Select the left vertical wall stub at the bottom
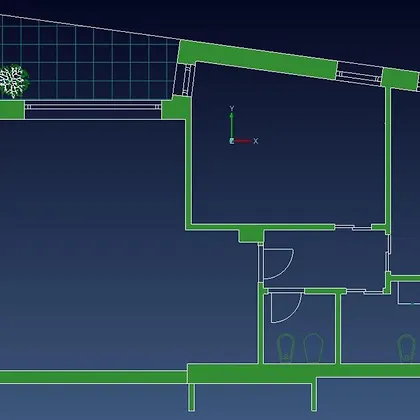 tap(191, 397)
